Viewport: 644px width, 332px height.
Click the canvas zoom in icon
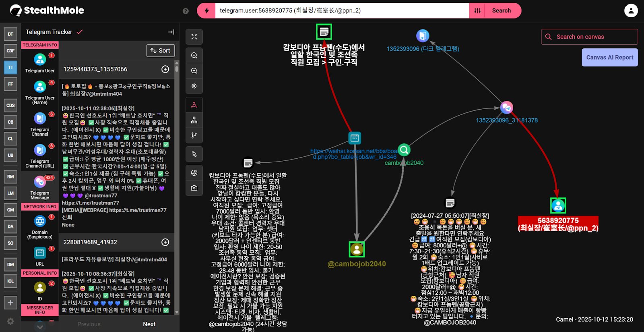(194, 56)
